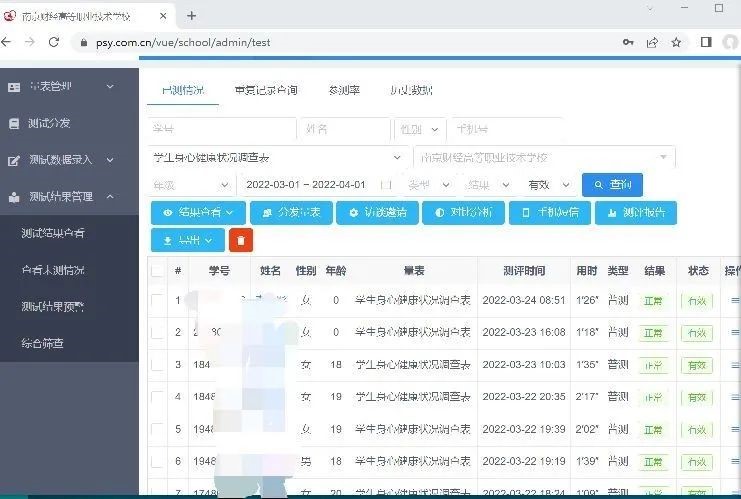This screenshot has height=499, width=741.
Task: Click the 测评报告 button
Action: [635, 213]
